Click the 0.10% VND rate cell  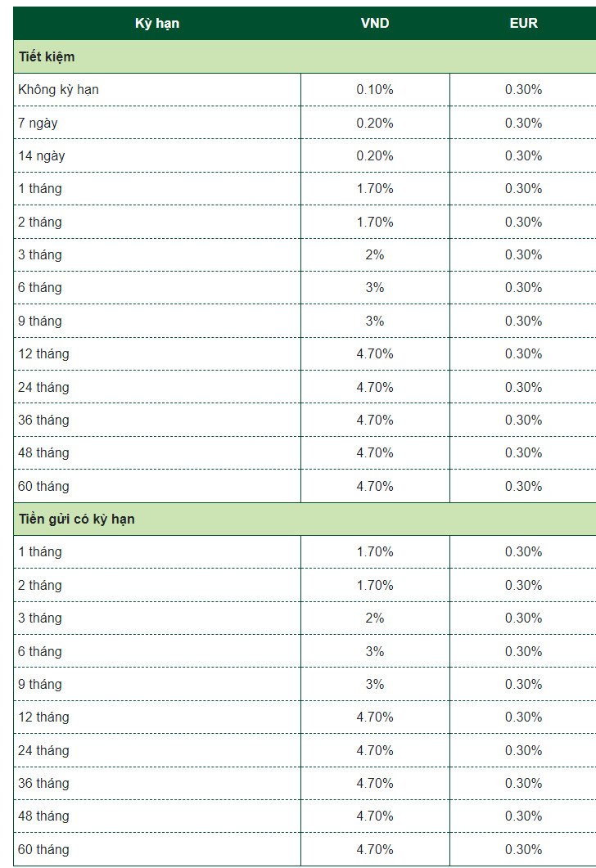click(x=375, y=90)
